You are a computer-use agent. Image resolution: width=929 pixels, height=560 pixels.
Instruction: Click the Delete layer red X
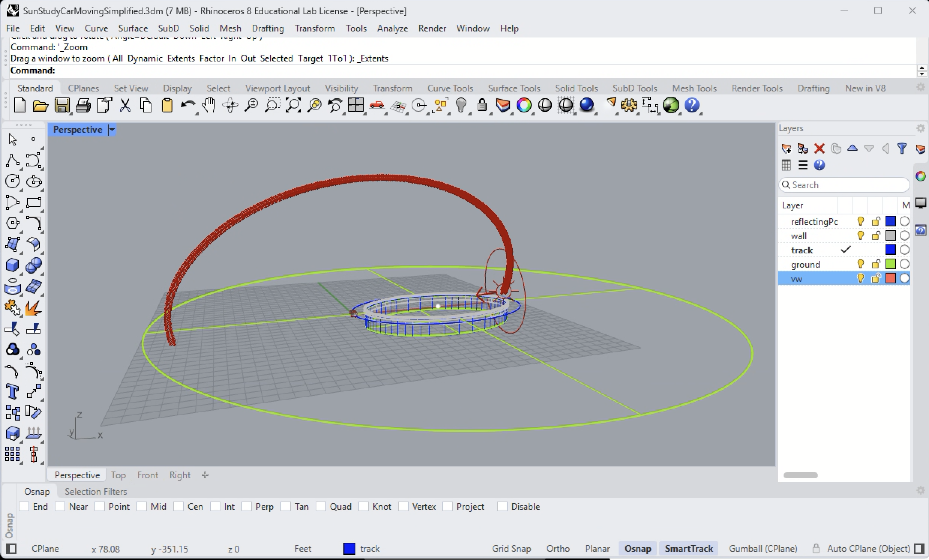819,148
